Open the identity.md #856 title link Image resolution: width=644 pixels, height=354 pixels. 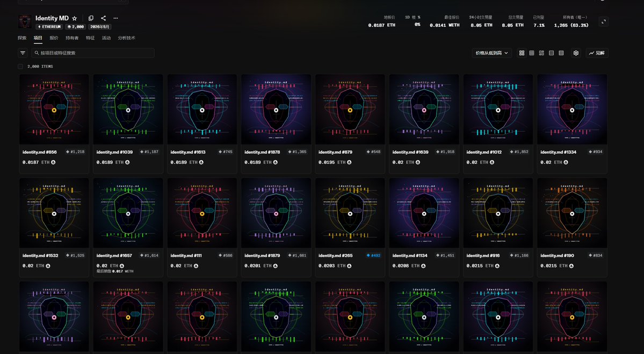(39, 152)
